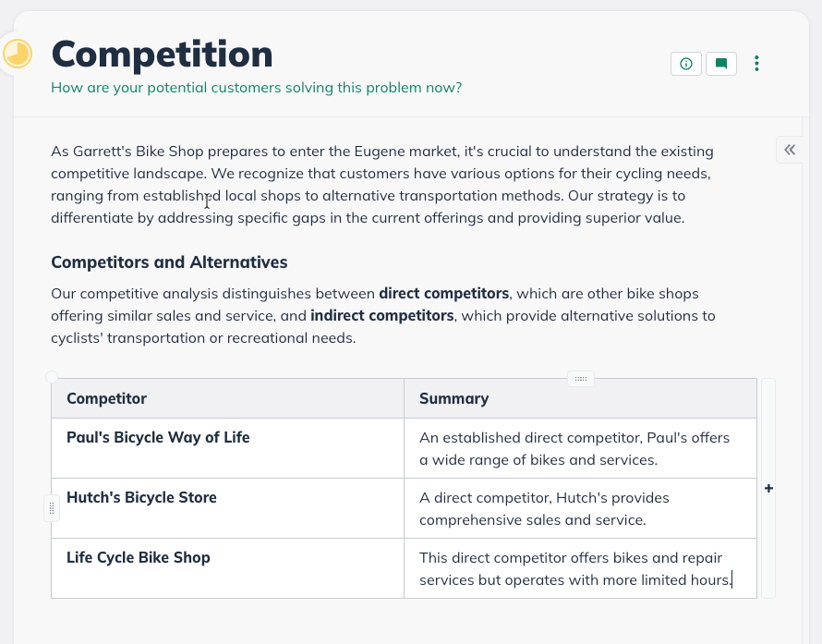
Task: Click the row drag handle beside Hutch's row
Action: (x=51, y=507)
